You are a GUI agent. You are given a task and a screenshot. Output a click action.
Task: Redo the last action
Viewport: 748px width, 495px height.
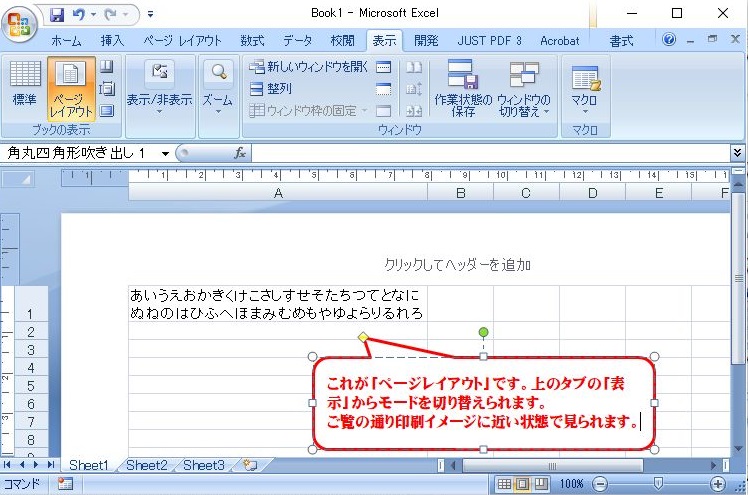pyautogui.click(x=111, y=15)
